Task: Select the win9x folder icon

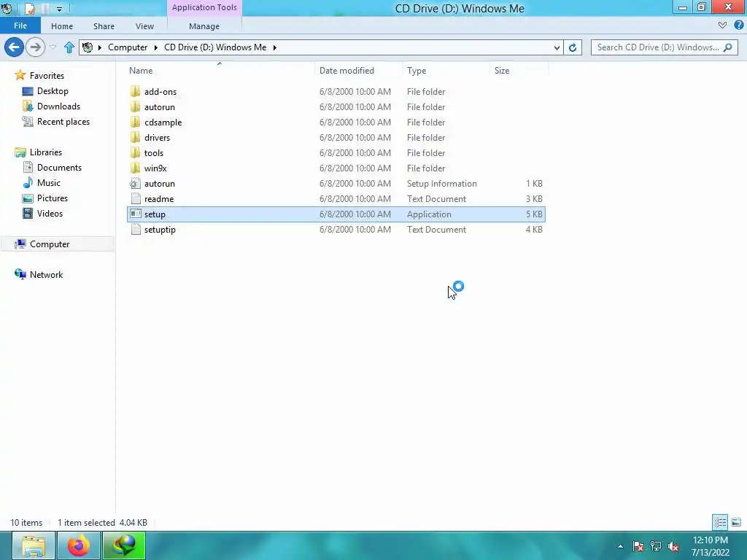Action: click(x=135, y=168)
